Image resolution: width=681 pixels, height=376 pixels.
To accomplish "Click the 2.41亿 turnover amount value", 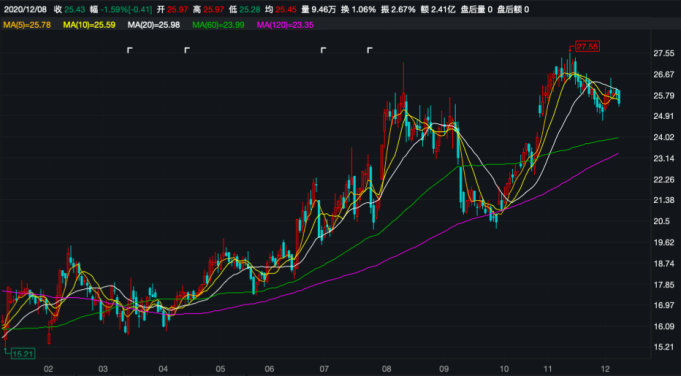I will click(443, 10).
